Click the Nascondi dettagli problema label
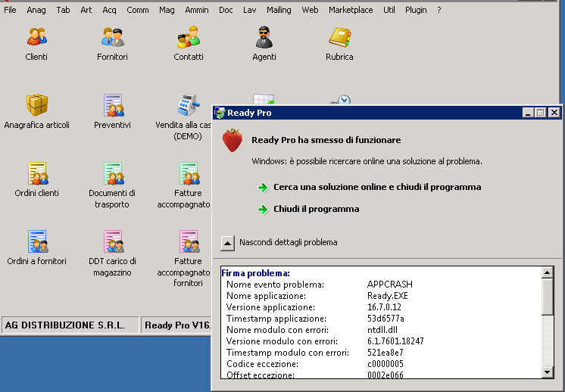Image resolution: width=565 pixels, height=392 pixels. 289,242
